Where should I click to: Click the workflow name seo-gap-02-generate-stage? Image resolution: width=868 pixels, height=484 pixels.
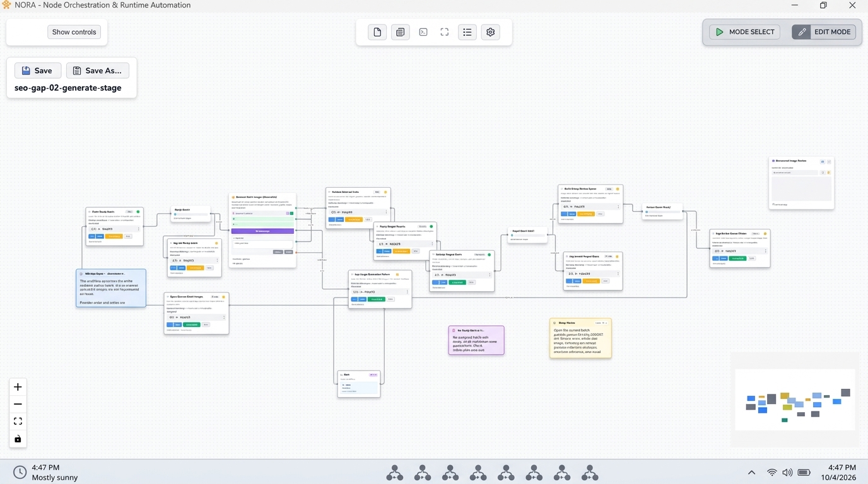(68, 88)
